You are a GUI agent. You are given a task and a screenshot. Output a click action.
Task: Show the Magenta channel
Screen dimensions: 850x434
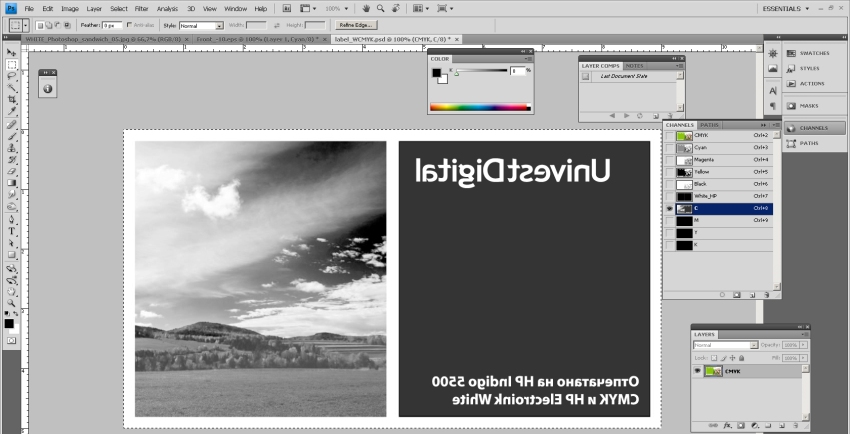coord(670,160)
